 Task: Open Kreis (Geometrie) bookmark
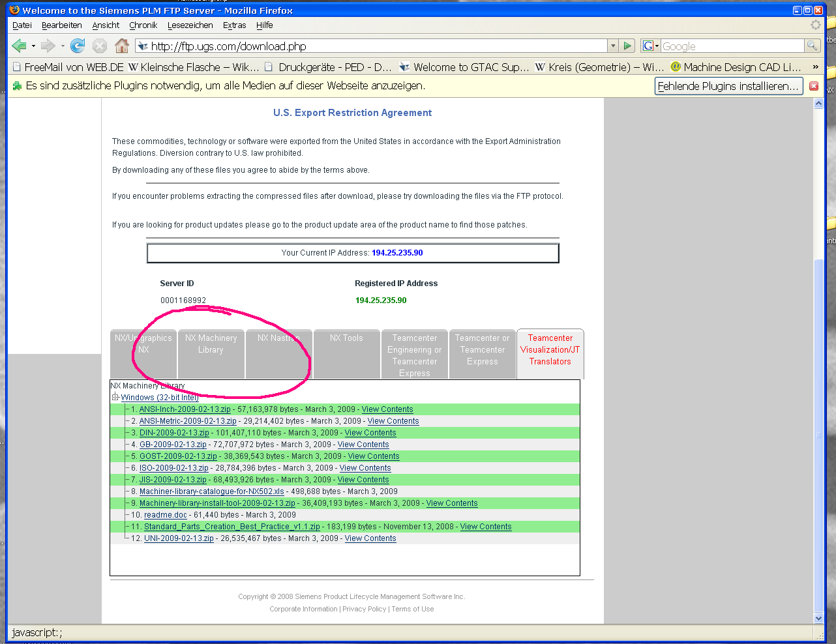point(600,67)
